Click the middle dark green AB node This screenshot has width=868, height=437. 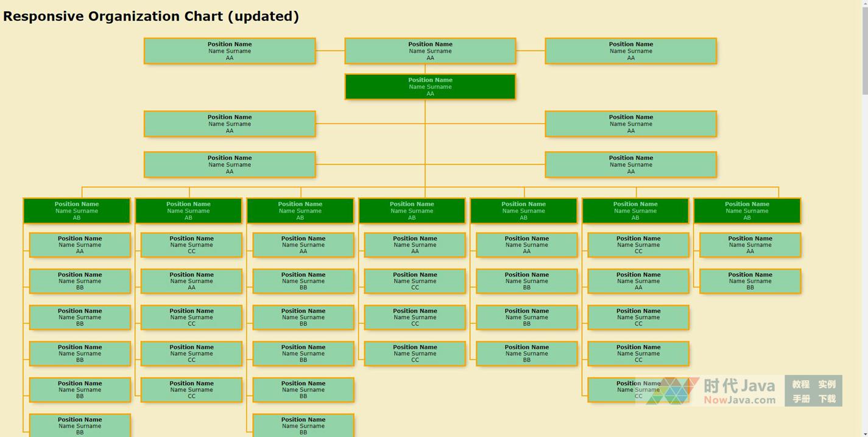point(412,211)
